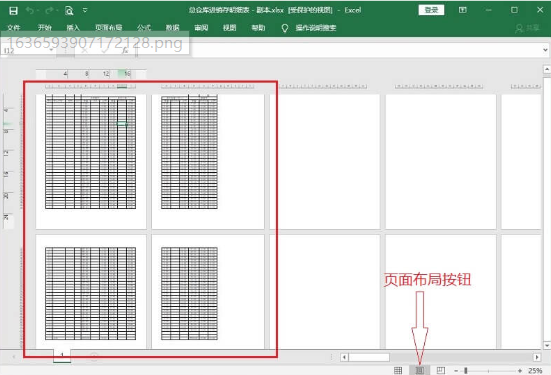Click the 共享 share button

click(527, 28)
